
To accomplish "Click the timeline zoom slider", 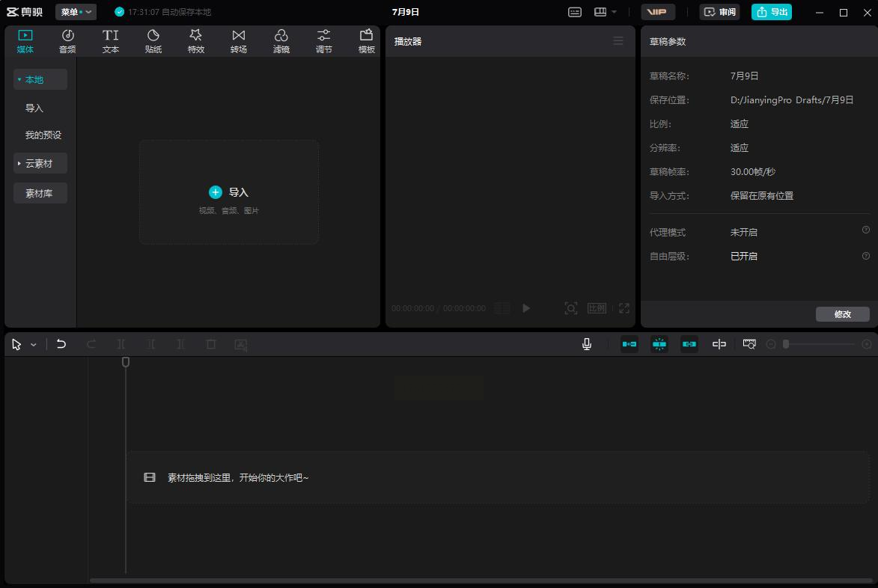I will pyautogui.click(x=819, y=344).
